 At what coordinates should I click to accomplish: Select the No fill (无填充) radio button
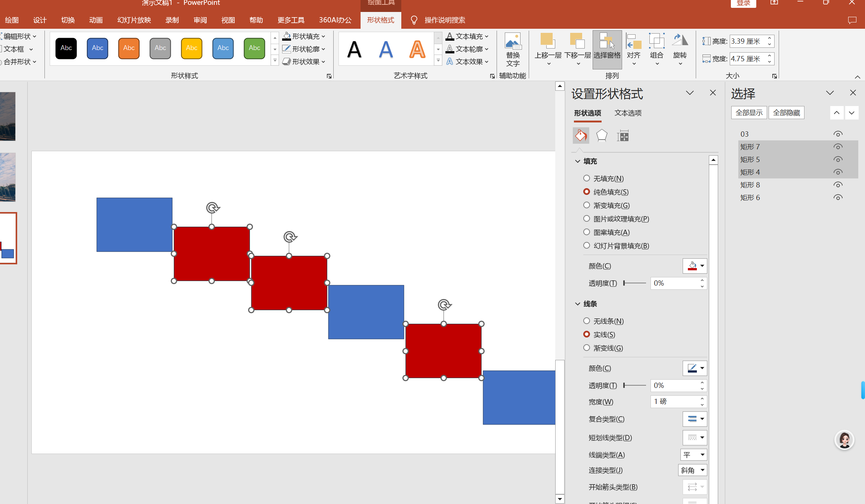[x=587, y=178]
